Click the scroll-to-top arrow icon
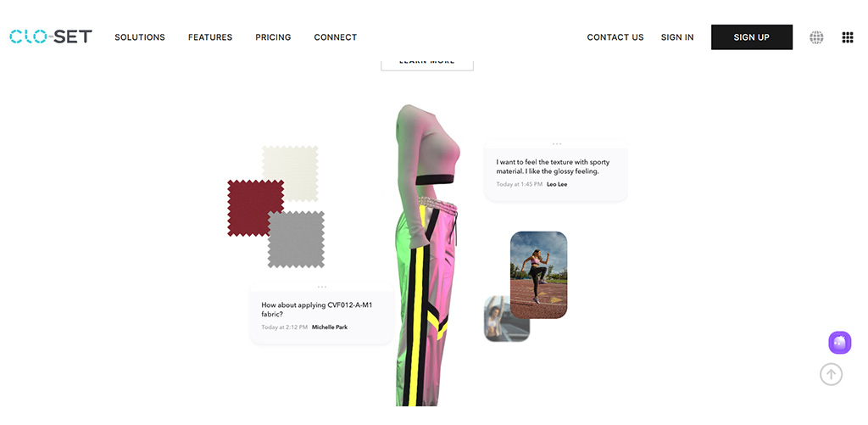Image resolution: width=868 pixels, height=425 pixels. pos(831,374)
